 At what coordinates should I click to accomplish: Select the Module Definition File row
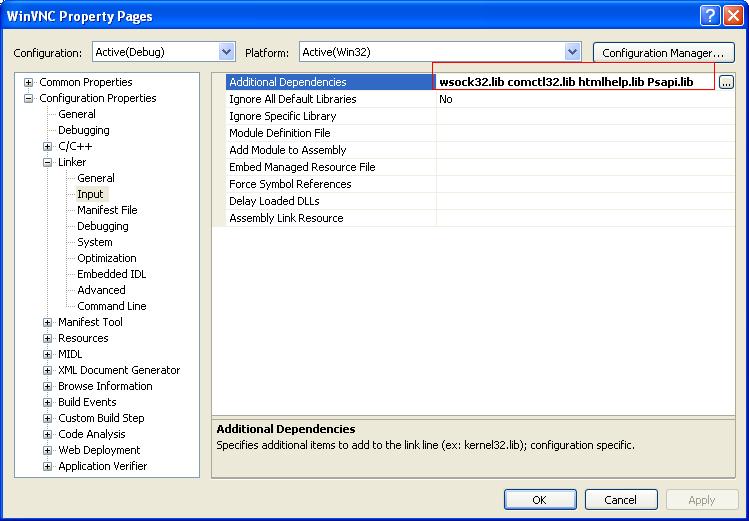click(x=480, y=133)
